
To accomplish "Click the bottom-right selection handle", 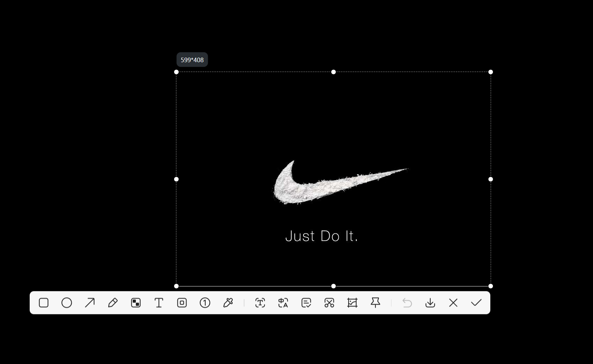I will 491,286.
